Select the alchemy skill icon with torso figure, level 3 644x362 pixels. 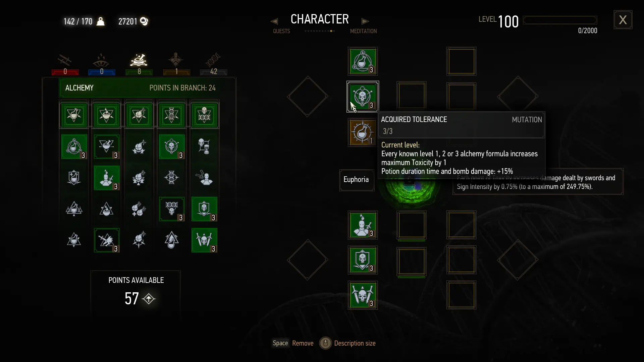coord(107,178)
